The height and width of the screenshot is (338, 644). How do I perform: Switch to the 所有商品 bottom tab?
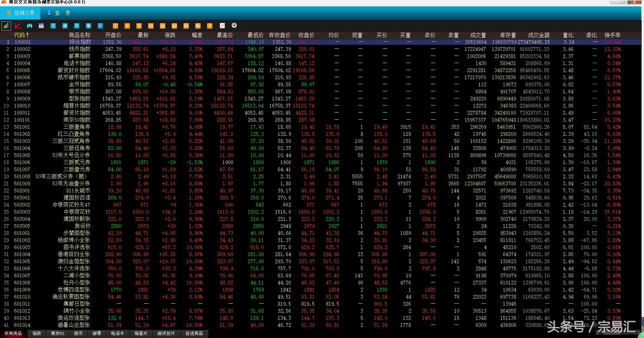[x=13, y=334]
